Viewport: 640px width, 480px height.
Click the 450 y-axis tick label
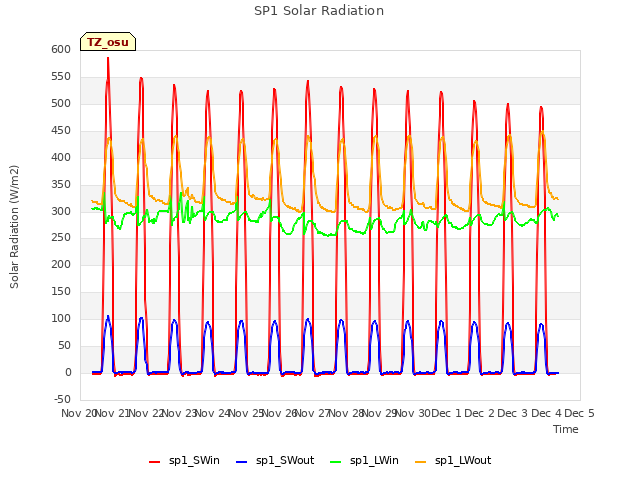point(61,130)
